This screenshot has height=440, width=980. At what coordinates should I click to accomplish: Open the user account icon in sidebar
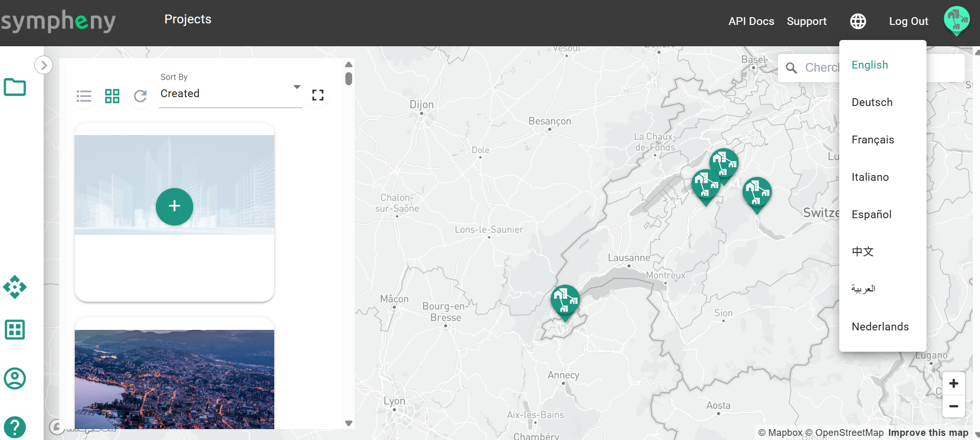click(15, 378)
